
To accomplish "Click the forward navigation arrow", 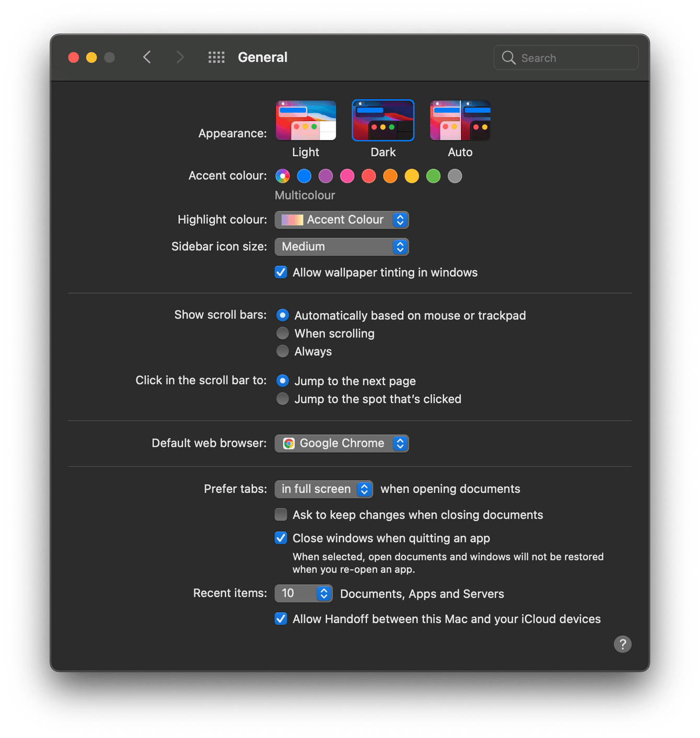I will [x=180, y=57].
